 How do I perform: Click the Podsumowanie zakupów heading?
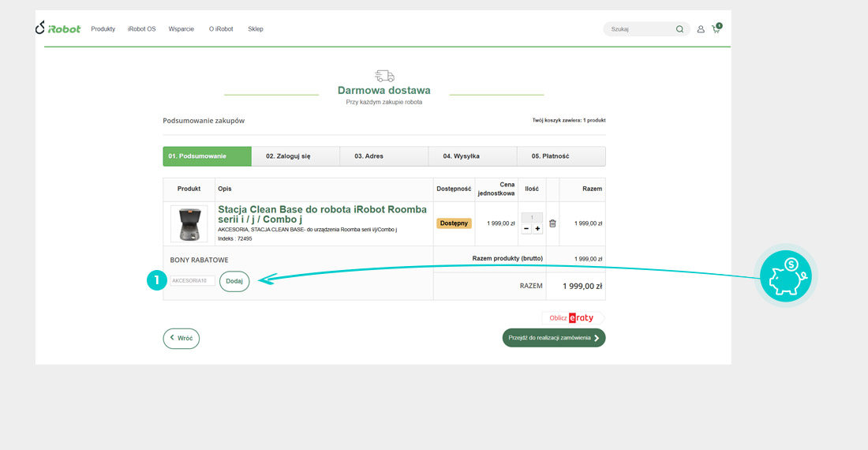click(204, 121)
